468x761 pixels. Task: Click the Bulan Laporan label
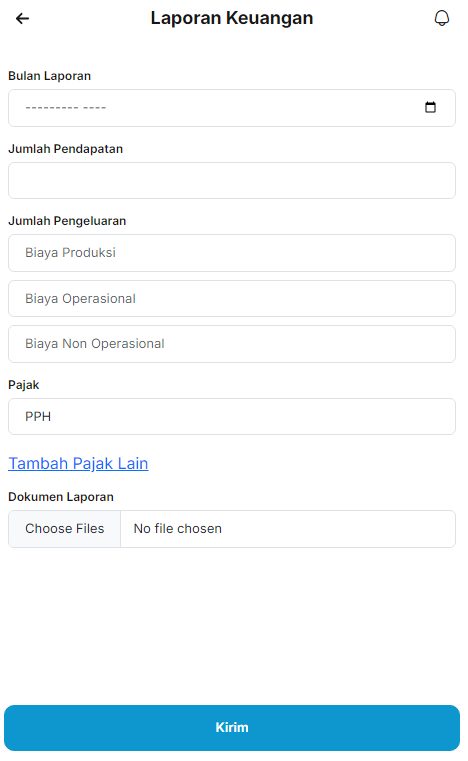point(50,76)
